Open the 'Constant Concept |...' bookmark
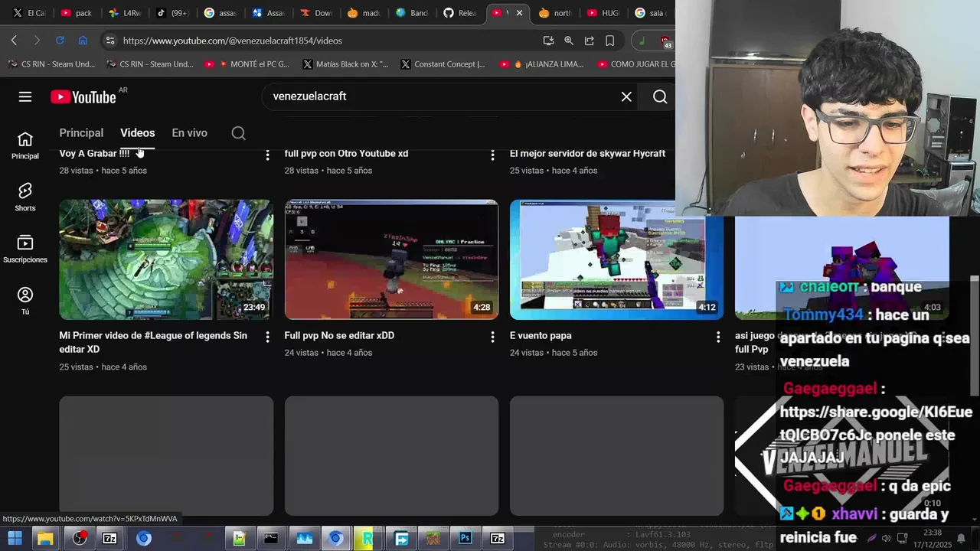Viewport: 980px width, 551px height. click(x=443, y=64)
